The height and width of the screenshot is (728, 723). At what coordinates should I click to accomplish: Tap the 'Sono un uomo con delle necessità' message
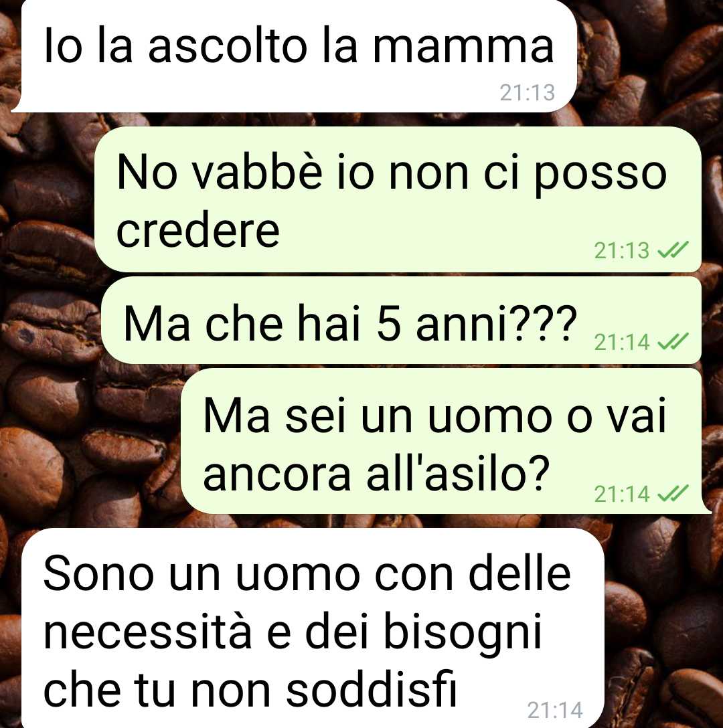click(x=313, y=628)
